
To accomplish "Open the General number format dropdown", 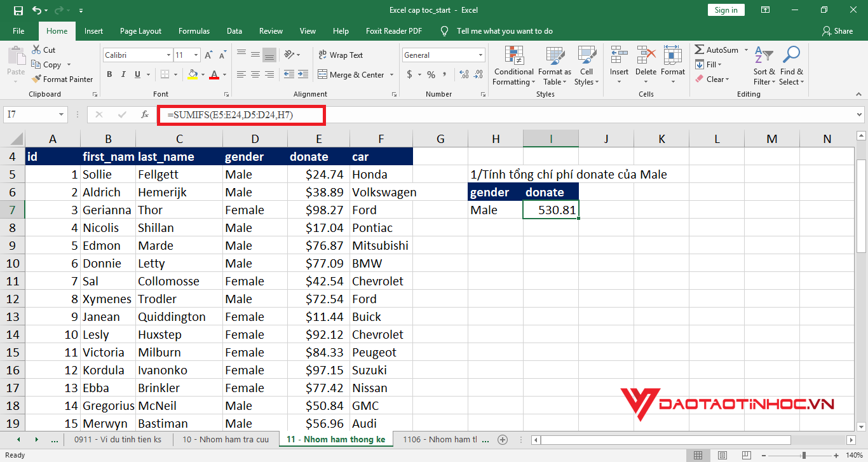I will (x=481, y=55).
